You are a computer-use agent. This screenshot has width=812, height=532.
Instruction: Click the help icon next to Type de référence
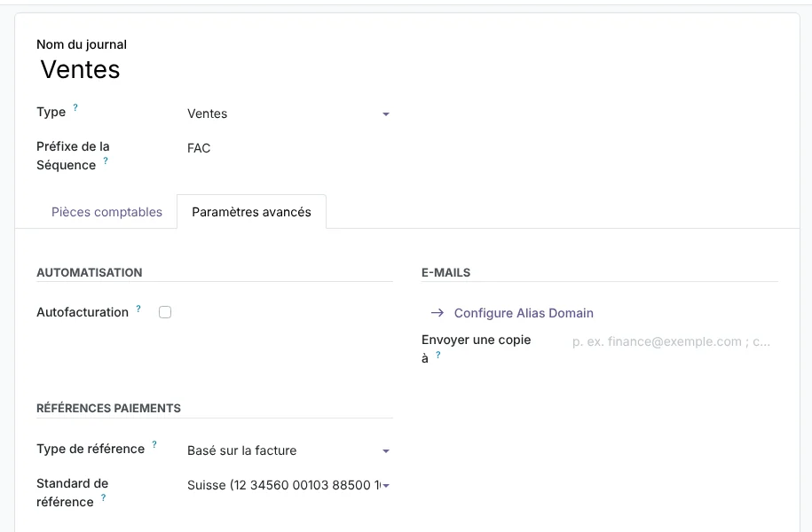154,445
